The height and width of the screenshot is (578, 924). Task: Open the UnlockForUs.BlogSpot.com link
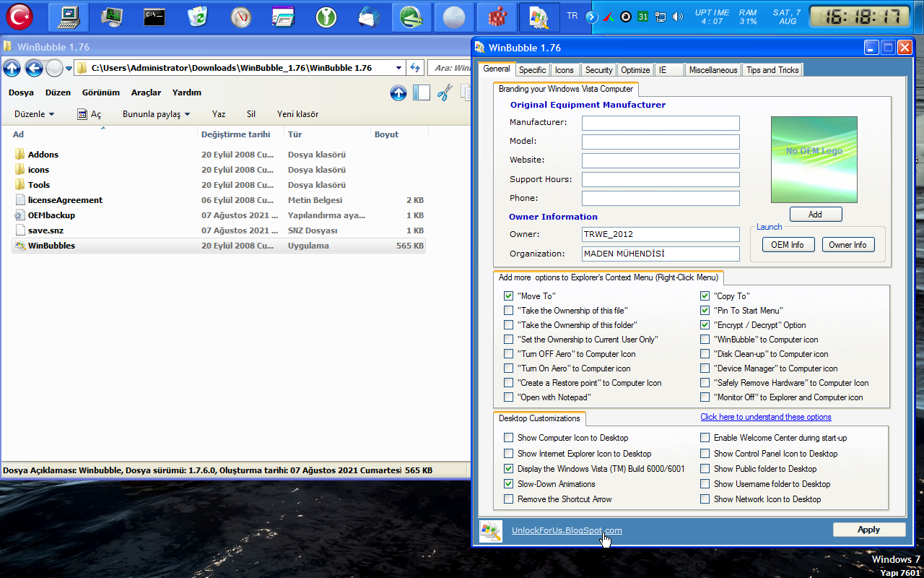click(x=567, y=530)
